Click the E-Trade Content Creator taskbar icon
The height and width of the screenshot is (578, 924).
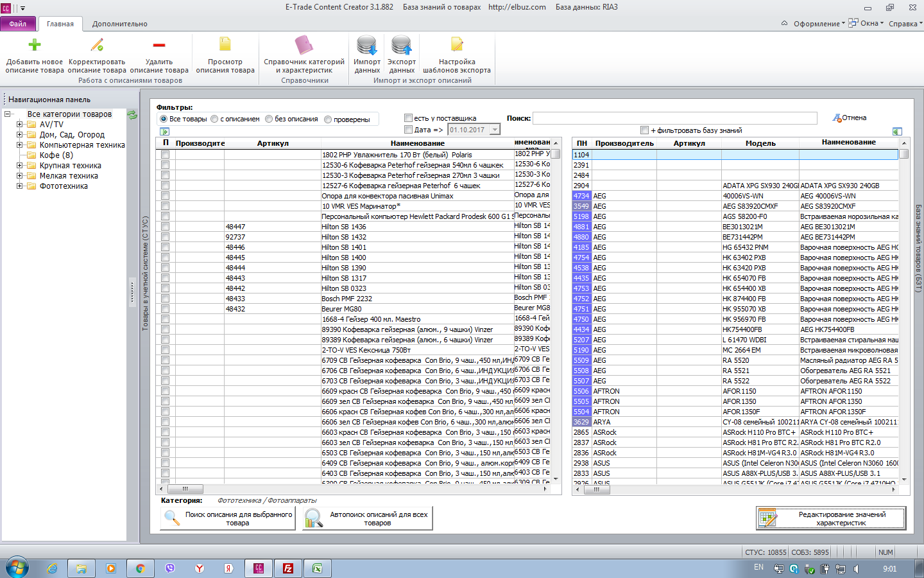pyautogui.click(x=259, y=568)
